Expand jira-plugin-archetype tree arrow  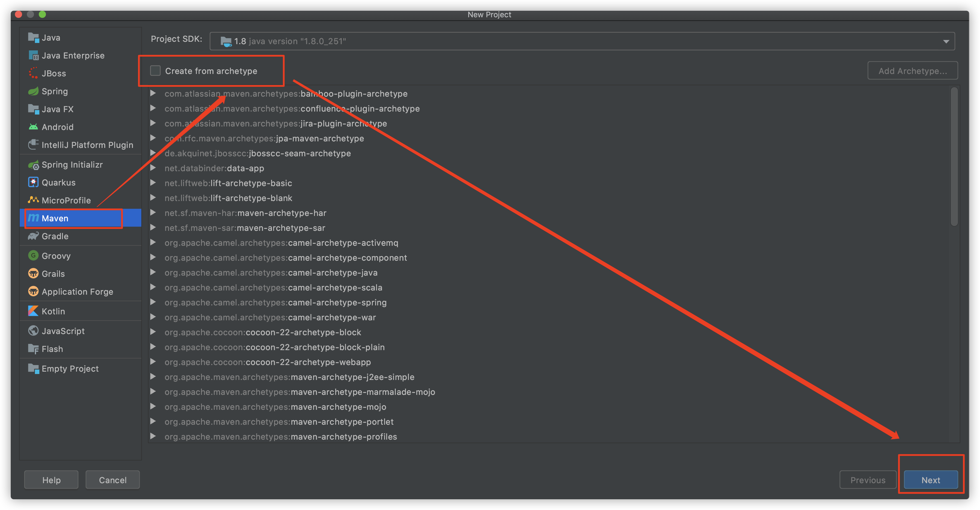click(153, 123)
